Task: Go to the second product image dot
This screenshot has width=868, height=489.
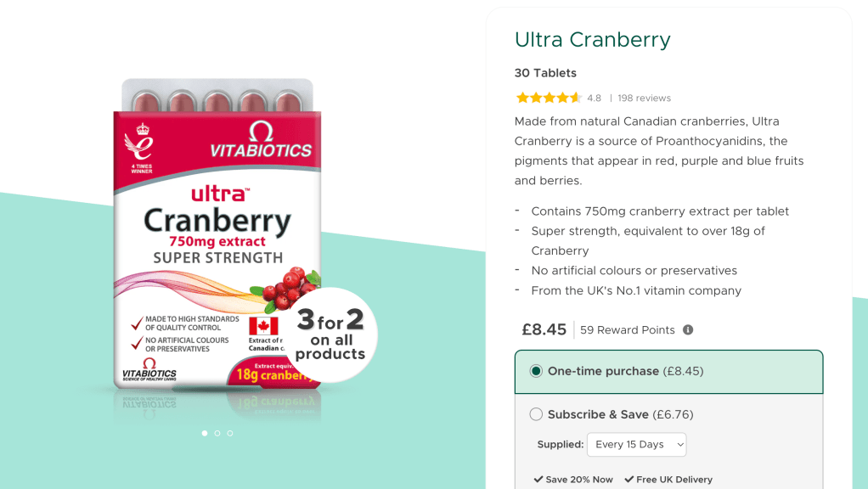Action: tap(217, 433)
